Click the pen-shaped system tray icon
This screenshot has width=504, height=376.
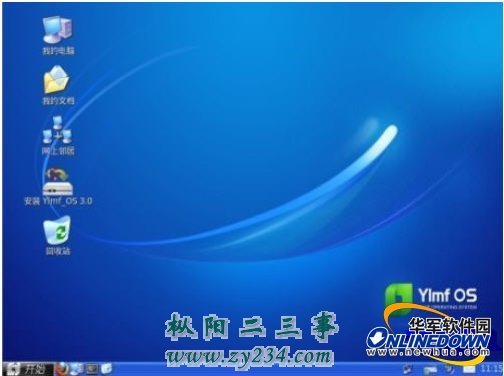pyautogui.click(x=450, y=369)
